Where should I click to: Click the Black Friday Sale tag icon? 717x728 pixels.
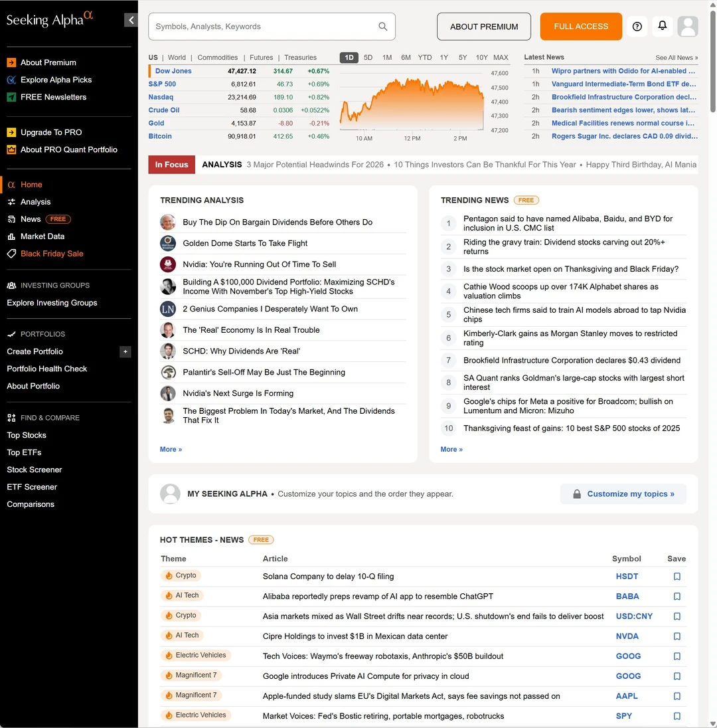(x=11, y=254)
